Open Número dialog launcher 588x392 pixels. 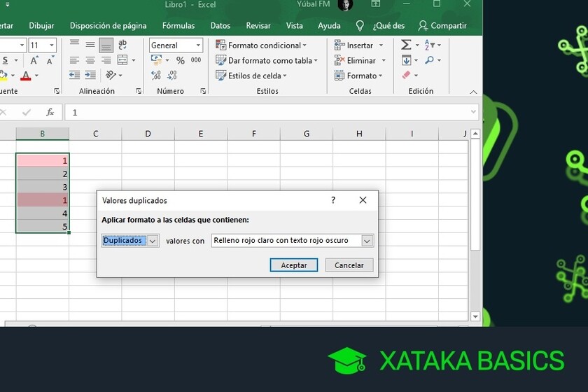point(203,91)
